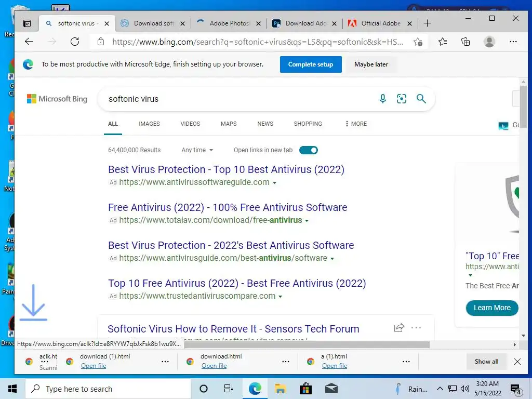Search by voice using microphone icon
Viewport: 532px width, 399px height.
383,99
